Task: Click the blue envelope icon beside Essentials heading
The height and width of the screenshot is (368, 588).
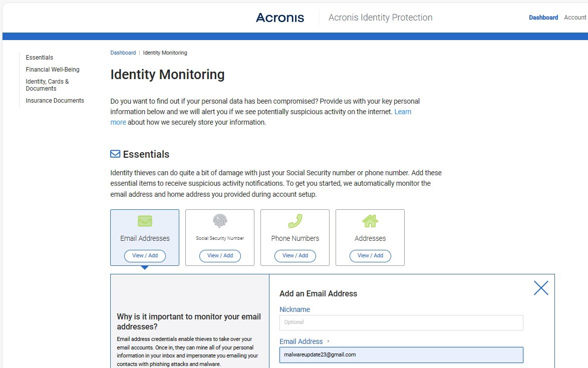Action: tap(115, 154)
